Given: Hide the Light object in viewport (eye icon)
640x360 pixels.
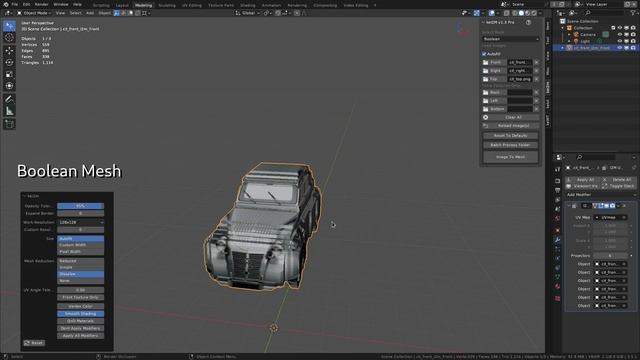Looking at the screenshot, I should (x=620, y=41).
